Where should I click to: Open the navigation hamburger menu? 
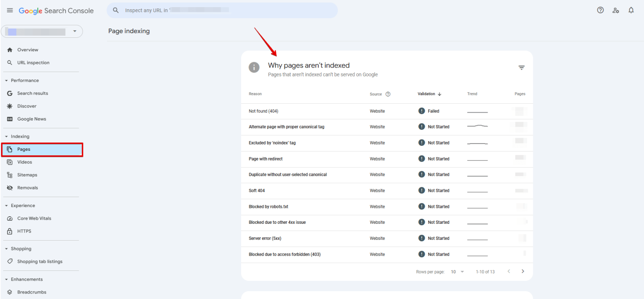click(10, 10)
